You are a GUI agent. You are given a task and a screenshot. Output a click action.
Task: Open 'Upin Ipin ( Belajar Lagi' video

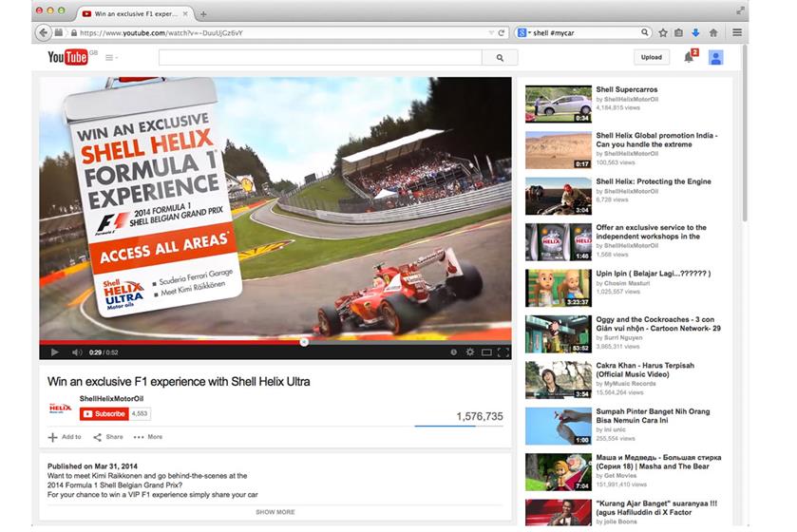[x=654, y=274]
